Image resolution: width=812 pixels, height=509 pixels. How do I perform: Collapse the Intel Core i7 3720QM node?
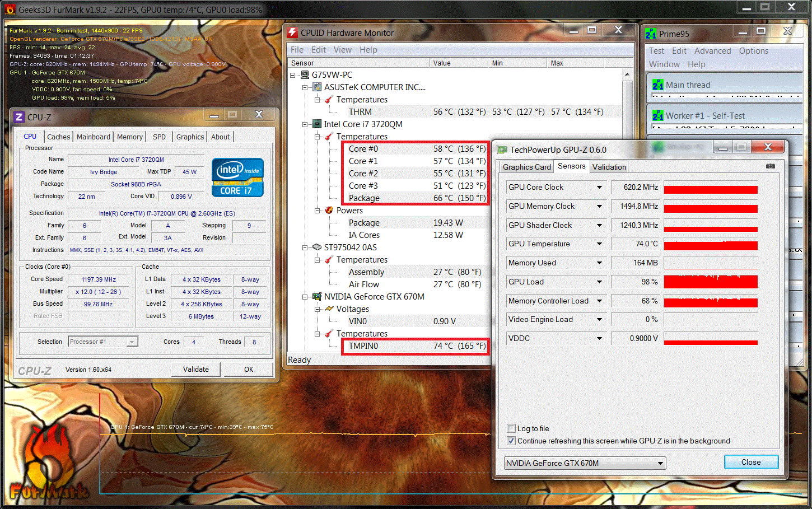[305, 124]
